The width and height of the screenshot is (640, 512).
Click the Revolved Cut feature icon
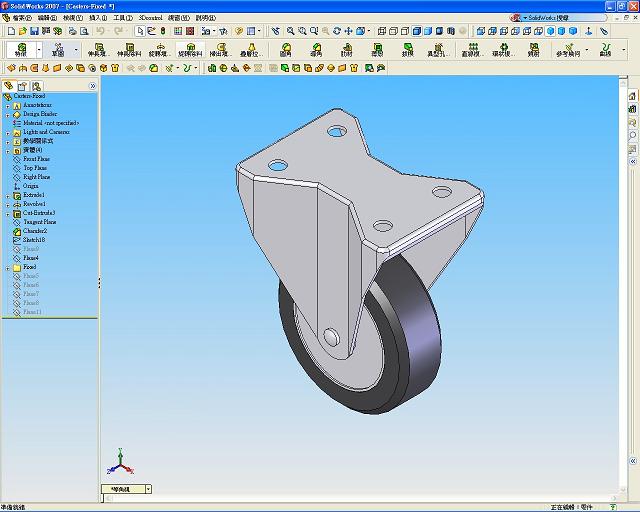190,50
